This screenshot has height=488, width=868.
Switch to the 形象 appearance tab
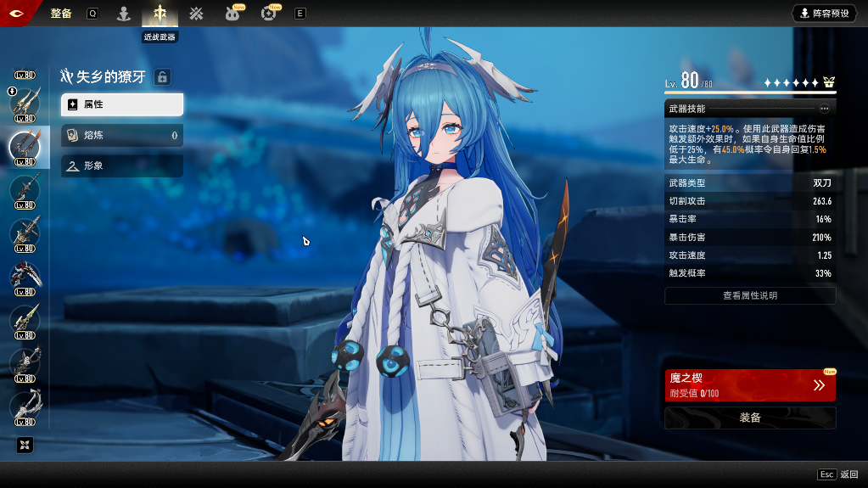coord(122,165)
